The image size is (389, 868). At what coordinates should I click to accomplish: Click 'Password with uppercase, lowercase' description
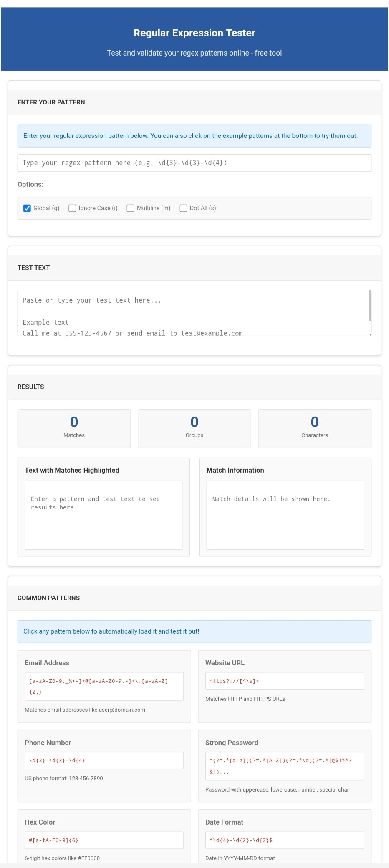point(277,789)
